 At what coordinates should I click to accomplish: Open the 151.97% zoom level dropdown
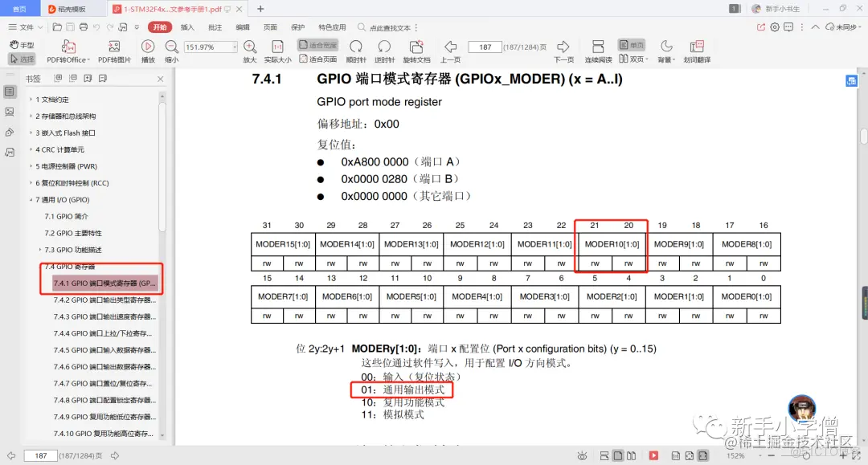tap(235, 45)
